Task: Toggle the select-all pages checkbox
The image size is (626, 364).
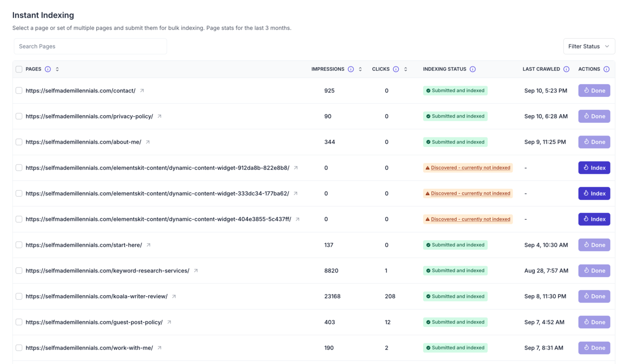Action: coord(19,69)
